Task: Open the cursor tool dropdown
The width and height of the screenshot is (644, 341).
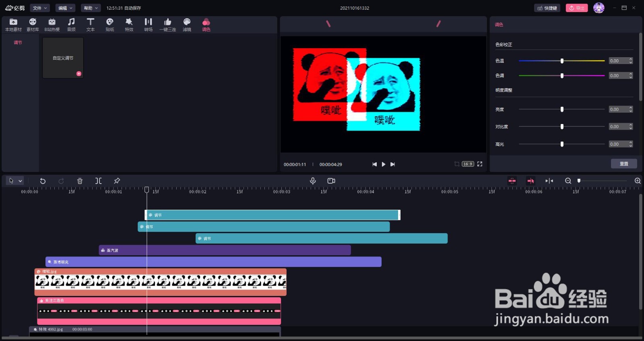Action: tap(20, 181)
